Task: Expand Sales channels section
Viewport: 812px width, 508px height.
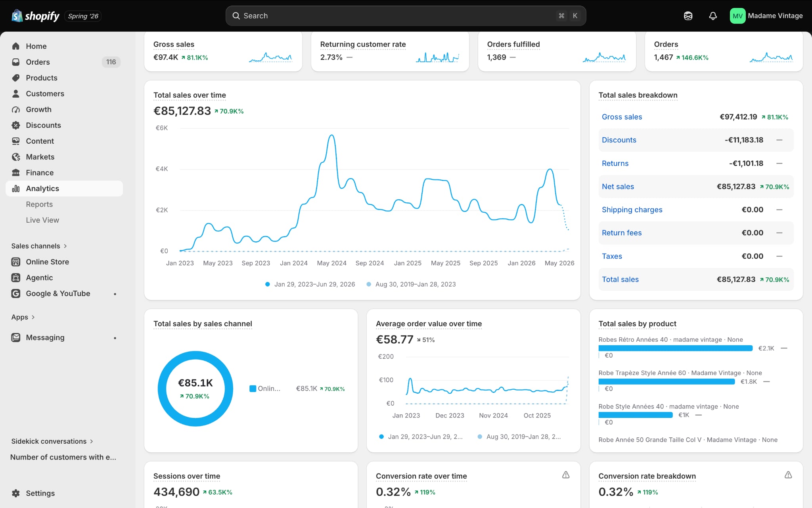Action: [x=39, y=246]
